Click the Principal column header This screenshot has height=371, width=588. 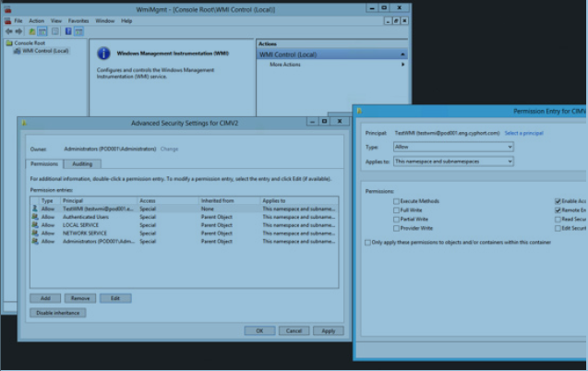point(99,201)
